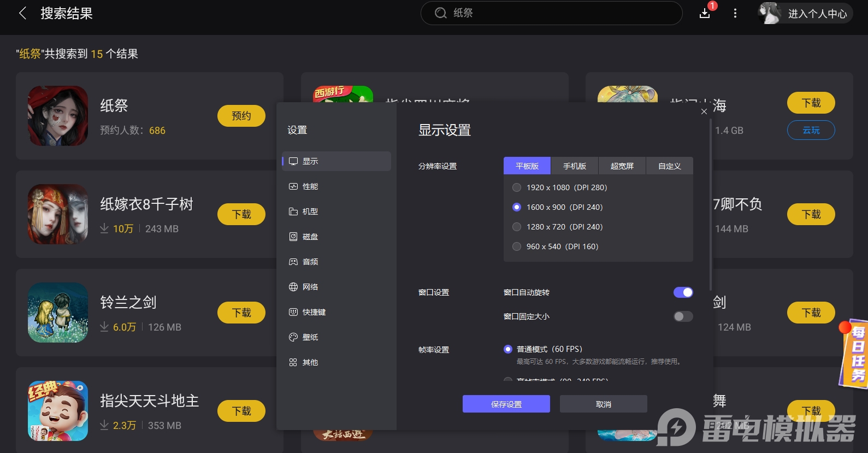The width and height of the screenshot is (868, 453).
Task: Open the three-dot more options menu
Action: click(x=735, y=13)
